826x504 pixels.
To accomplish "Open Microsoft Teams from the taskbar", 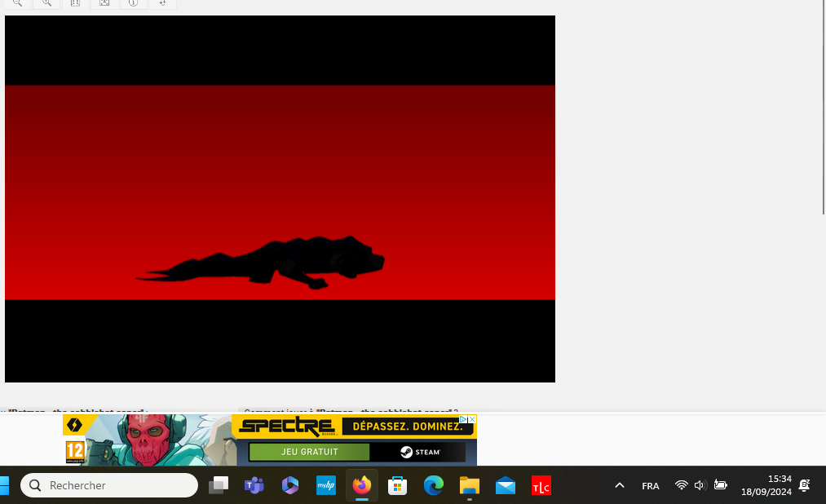I will [254, 486].
